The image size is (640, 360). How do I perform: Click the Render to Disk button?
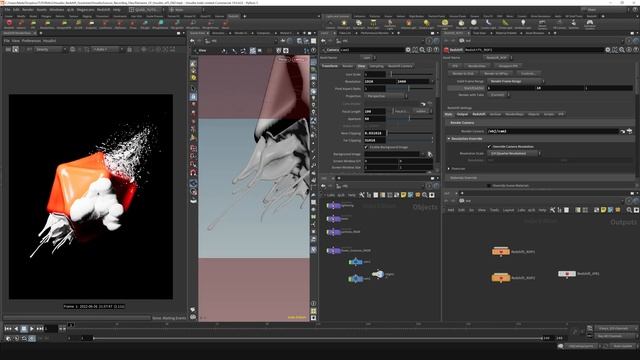point(463,73)
